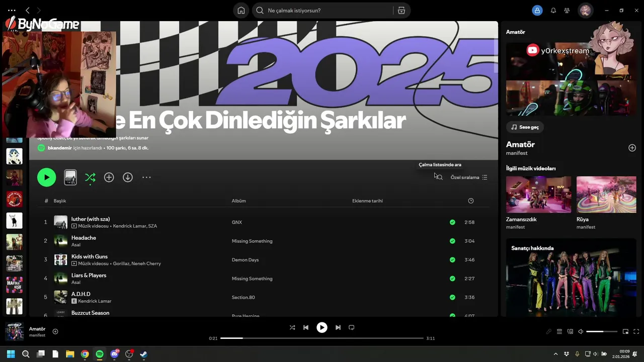Add 'Amatör' to liked songs in right panel
Screen dimensions: 644x362
[x=632, y=148]
